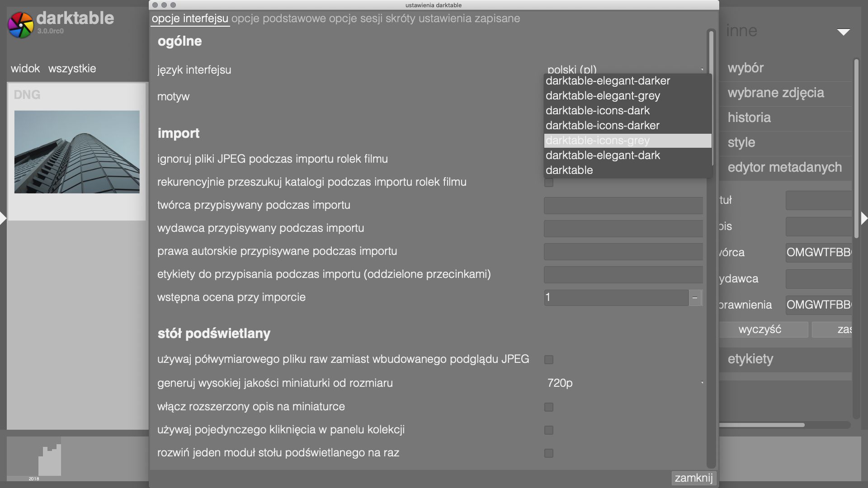Click twórca metadata field OMGWTFBB

point(819,253)
